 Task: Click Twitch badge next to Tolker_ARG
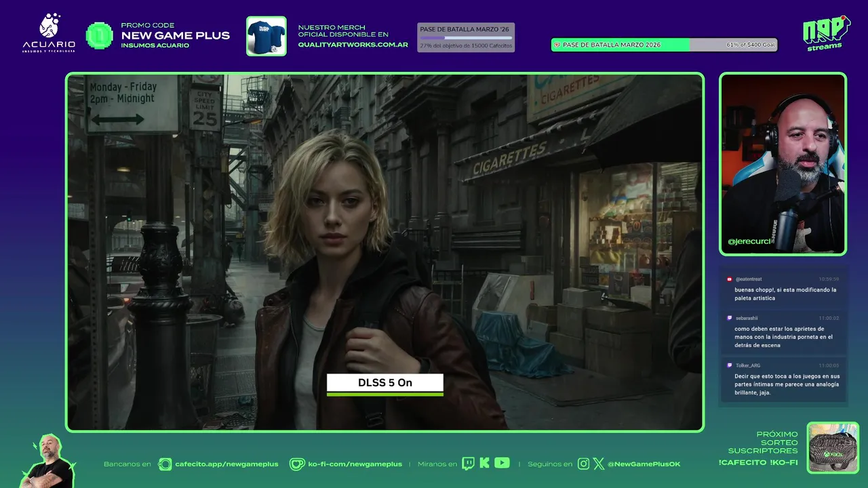tap(730, 365)
